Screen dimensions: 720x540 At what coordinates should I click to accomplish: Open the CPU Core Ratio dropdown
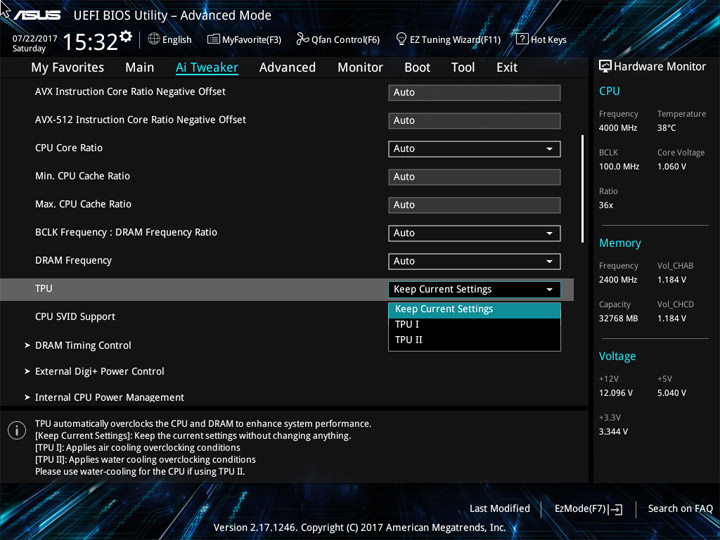[474, 149]
